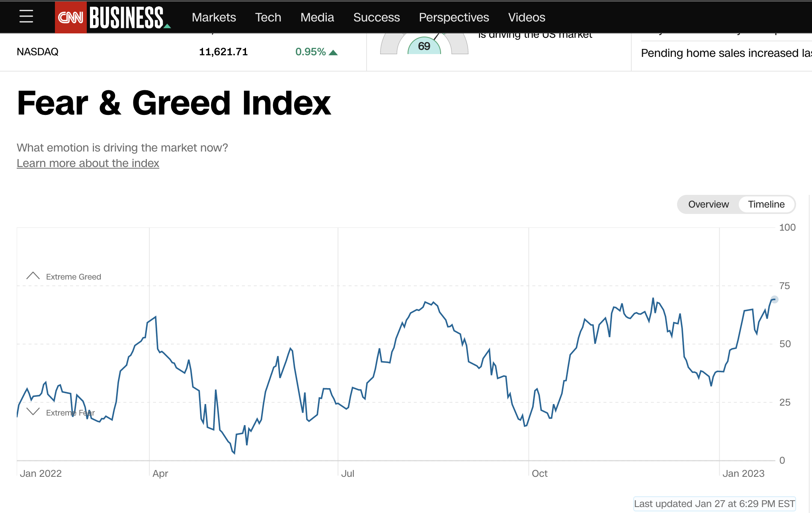This screenshot has height=513, width=812.
Task: Click the Learn more about the index link
Action: click(x=88, y=163)
